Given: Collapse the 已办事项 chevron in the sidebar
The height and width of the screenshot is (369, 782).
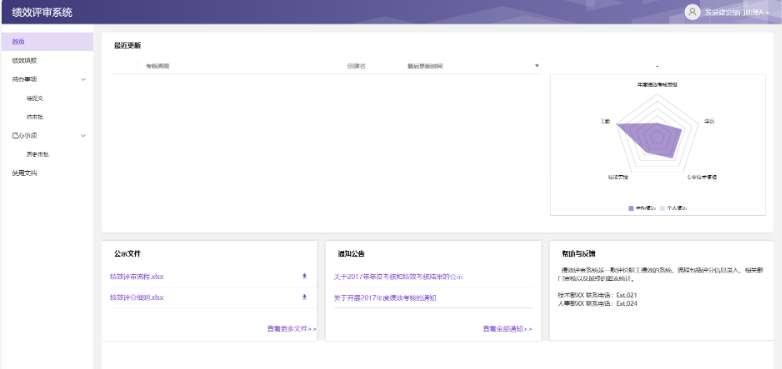Looking at the screenshot, I should coord(83,136).
